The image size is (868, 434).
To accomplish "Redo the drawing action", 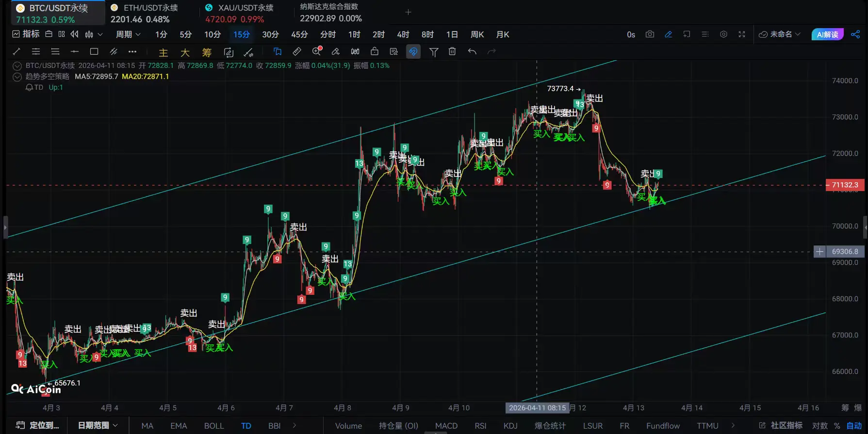I will point(491,51).
